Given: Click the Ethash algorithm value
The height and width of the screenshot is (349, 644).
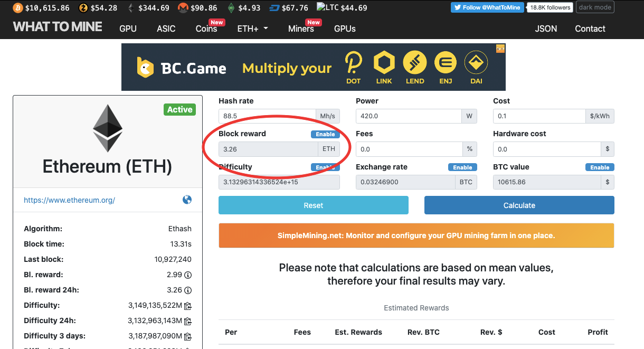Looking at the screenshot, I should [179, 229].
